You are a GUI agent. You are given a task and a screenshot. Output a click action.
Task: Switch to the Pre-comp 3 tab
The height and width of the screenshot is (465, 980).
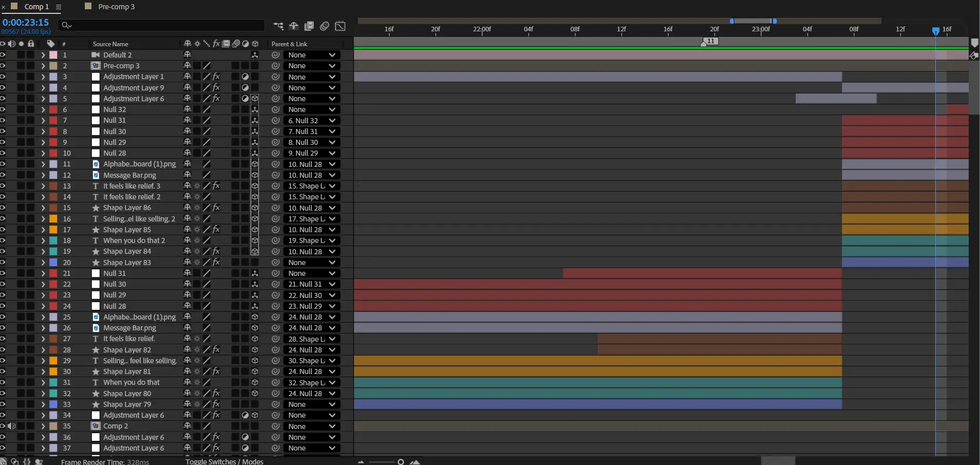click(116, 7)
